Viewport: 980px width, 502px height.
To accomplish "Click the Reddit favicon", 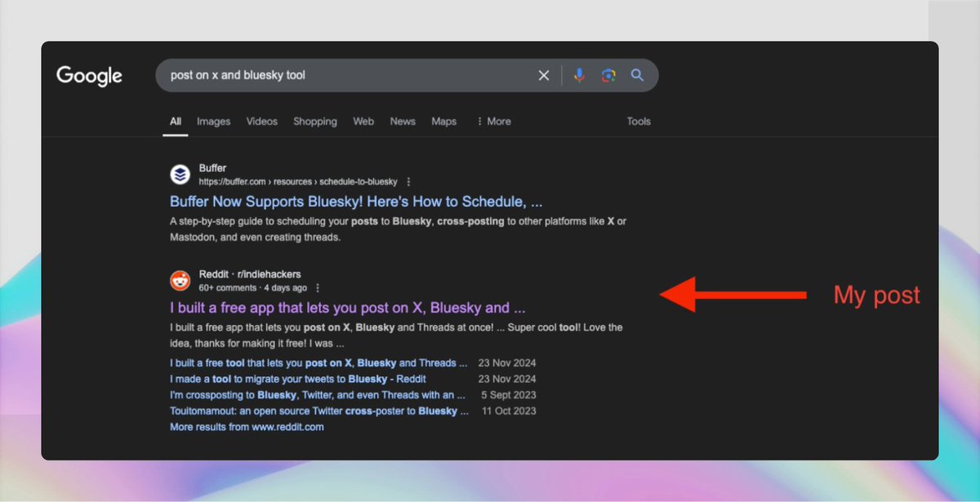I will [180, 281].
